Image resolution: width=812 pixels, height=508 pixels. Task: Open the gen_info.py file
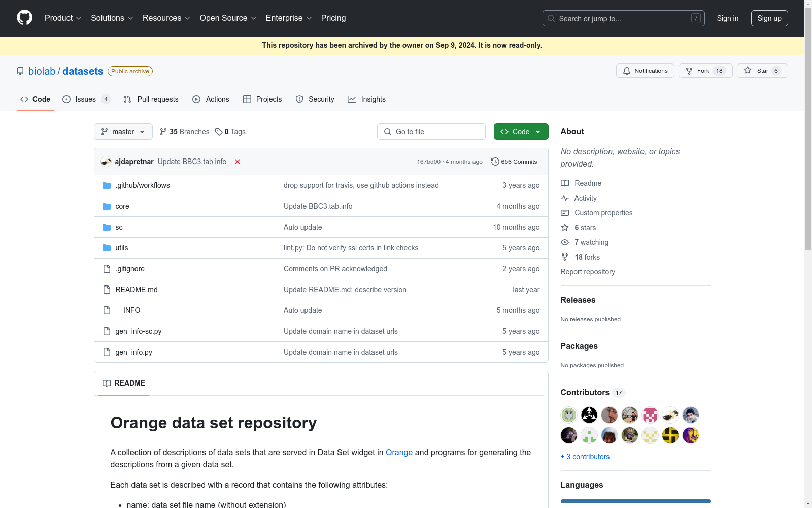134,352
